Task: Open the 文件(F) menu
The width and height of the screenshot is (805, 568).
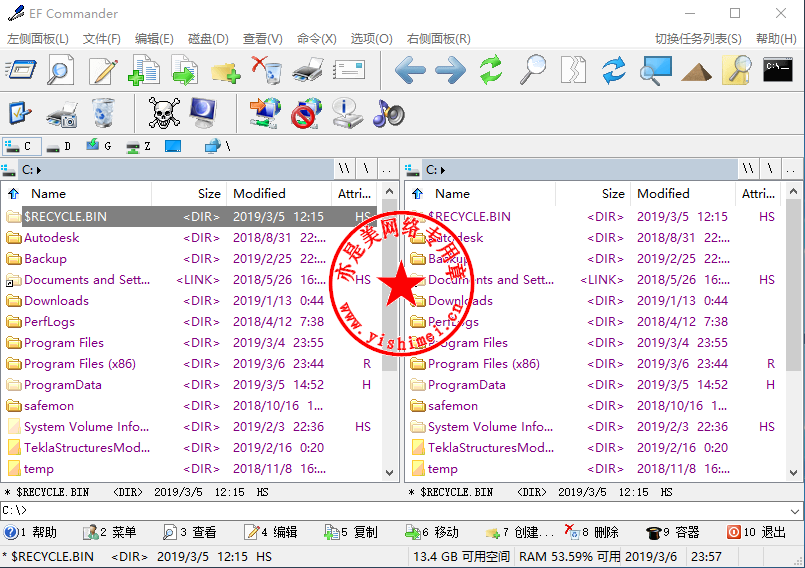Action: [x=102, y=39]
